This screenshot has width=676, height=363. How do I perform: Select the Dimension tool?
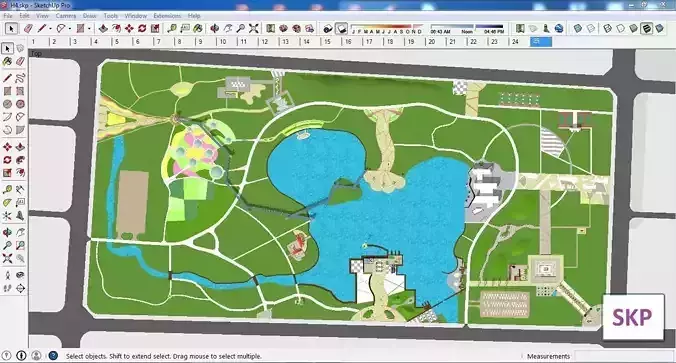(x=20, y=190)
